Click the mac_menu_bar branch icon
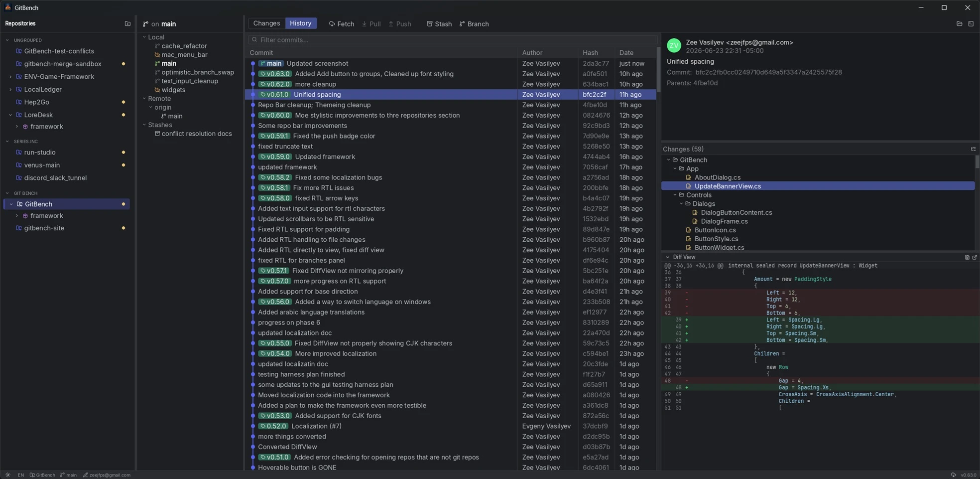 click(157, 55)
